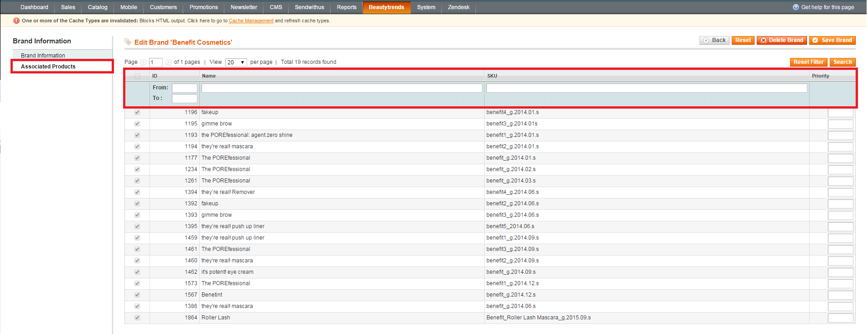The height and width of the screenshot is (334, 868).
Task: Open the Newsletter menu
Action: (x=244, y=7)
